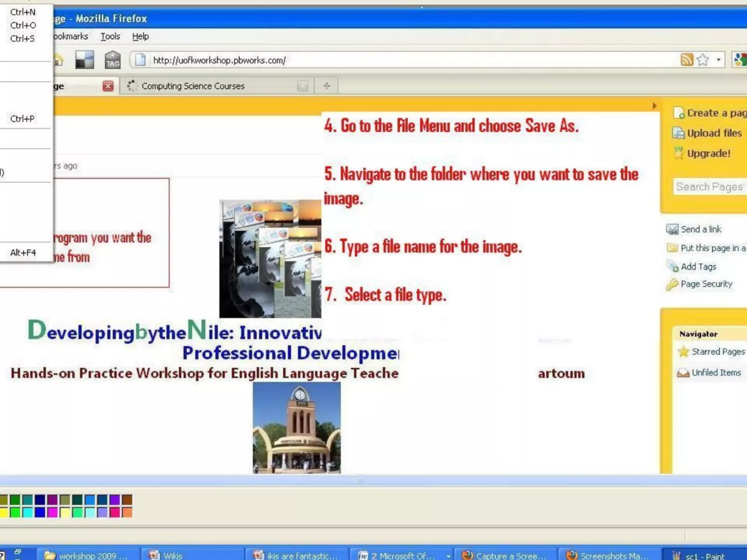Close the current tab with red X
747x560 pixels.
(108, 86)
